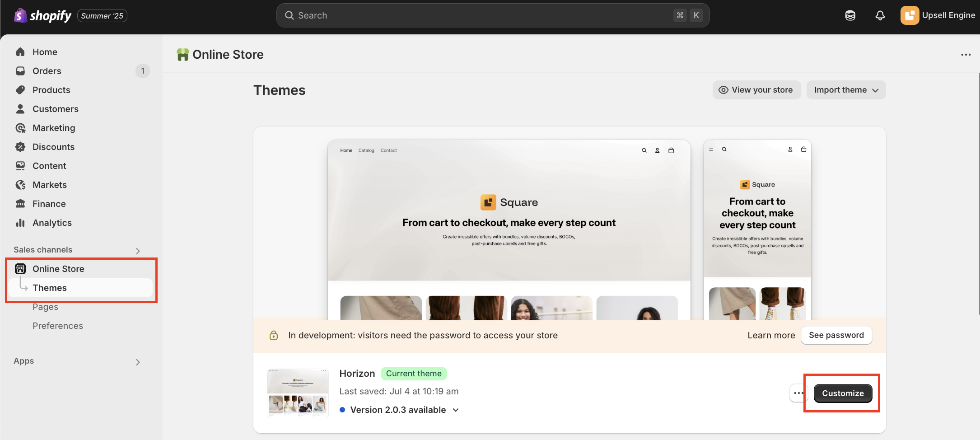Click the account icon in desktop preview
Image resolution: width=980 pixels, height=440 pixels.
tap(658, 150)
